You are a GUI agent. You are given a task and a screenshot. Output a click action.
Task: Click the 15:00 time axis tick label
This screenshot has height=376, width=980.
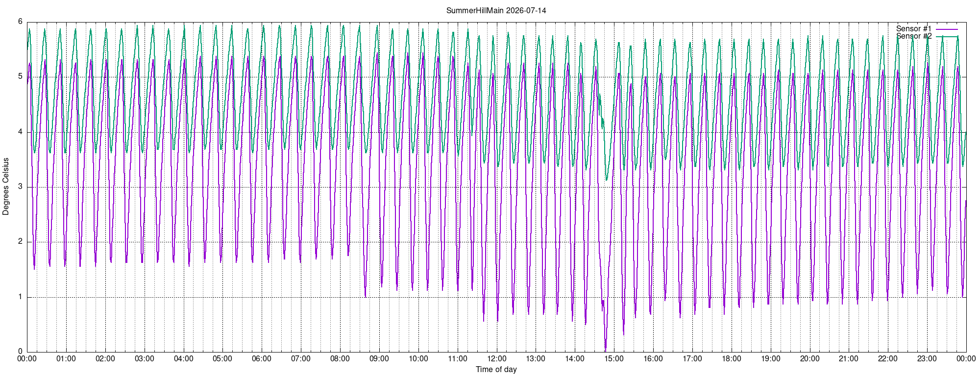pyautogui.click(x=614, y=358)
